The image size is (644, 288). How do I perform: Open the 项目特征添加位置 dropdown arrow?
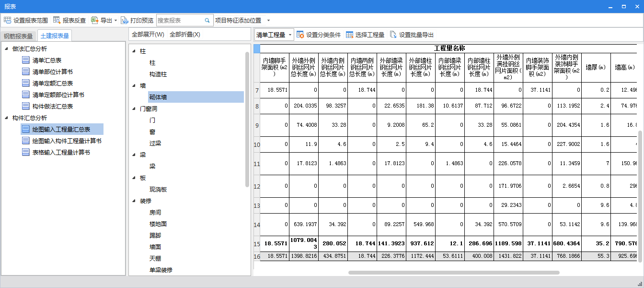(x=268, y=21)
